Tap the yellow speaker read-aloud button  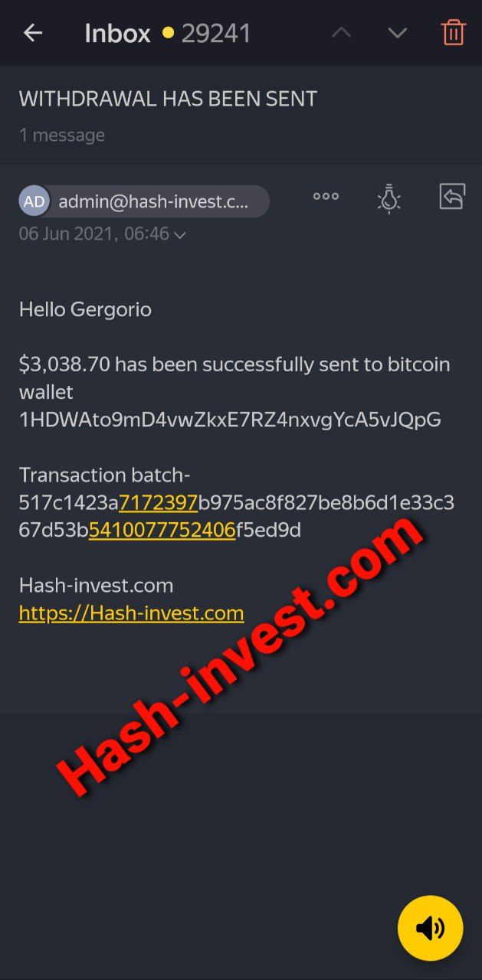click(x=431, y=928)
